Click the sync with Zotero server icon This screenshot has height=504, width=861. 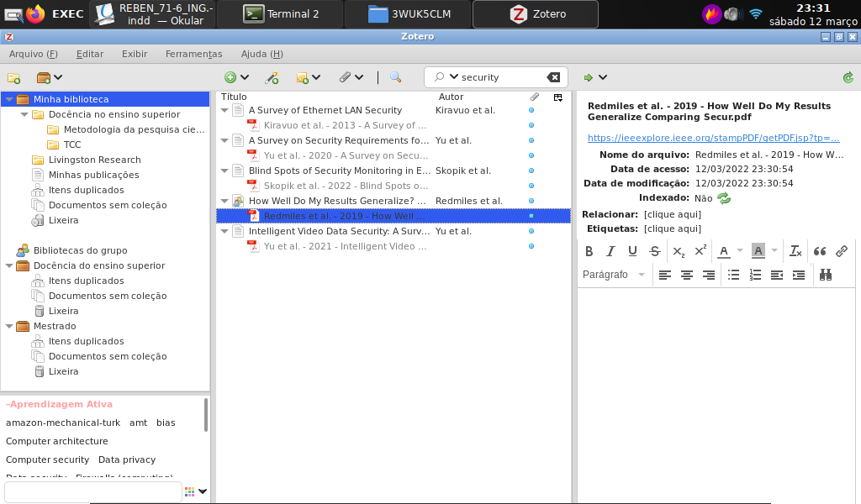[848, 77]
